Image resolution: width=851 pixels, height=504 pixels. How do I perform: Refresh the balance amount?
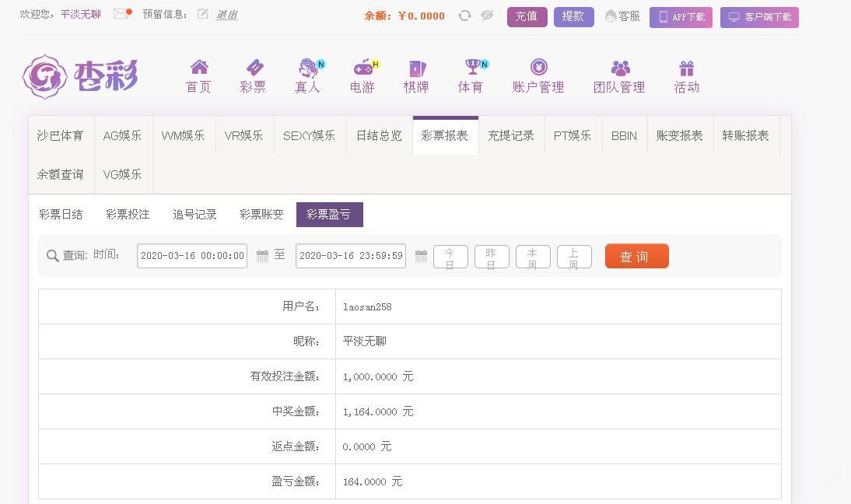(464, 16)
